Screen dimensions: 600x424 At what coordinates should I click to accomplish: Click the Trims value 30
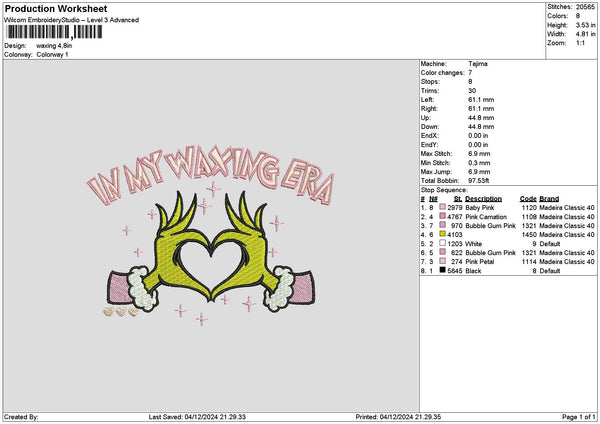tap(472, 91)
